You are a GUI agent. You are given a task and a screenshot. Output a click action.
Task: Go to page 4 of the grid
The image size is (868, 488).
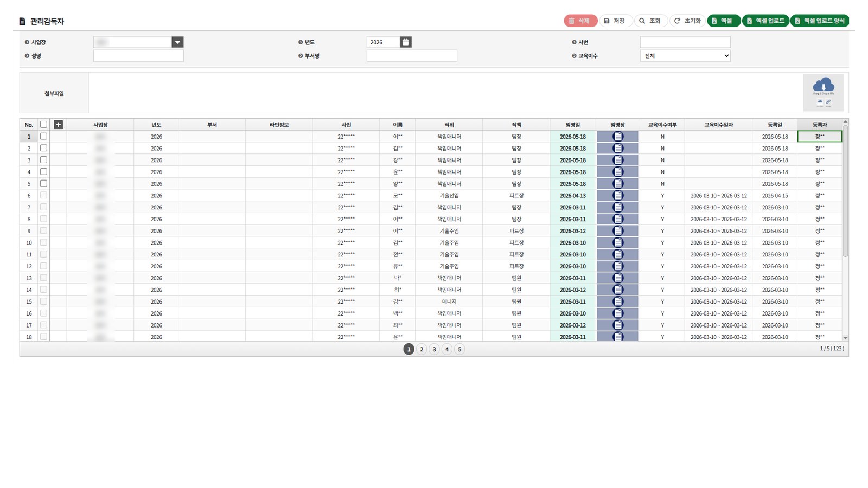tap(447, 349)
